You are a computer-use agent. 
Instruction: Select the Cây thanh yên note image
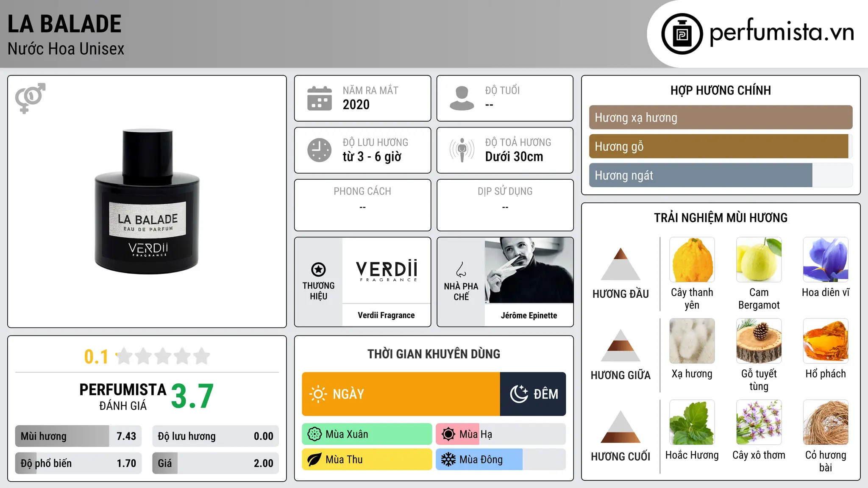click(692, 260)
